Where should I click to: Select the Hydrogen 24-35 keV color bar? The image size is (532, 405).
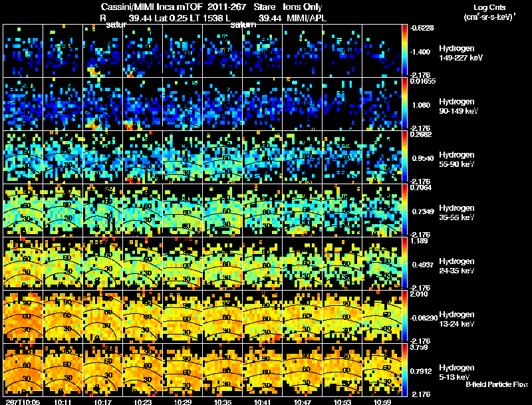404,263
